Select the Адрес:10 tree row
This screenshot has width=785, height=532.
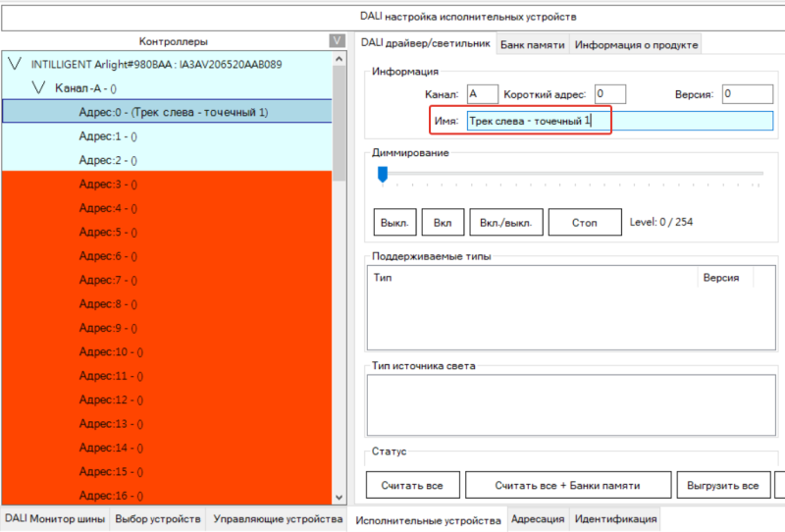(x=167, y=351)
